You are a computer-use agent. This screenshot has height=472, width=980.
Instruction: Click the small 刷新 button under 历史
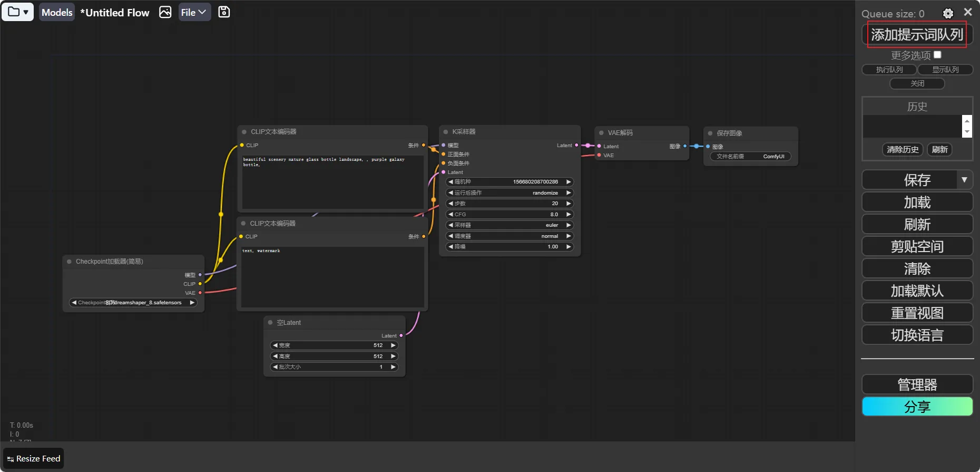[939, 150]
